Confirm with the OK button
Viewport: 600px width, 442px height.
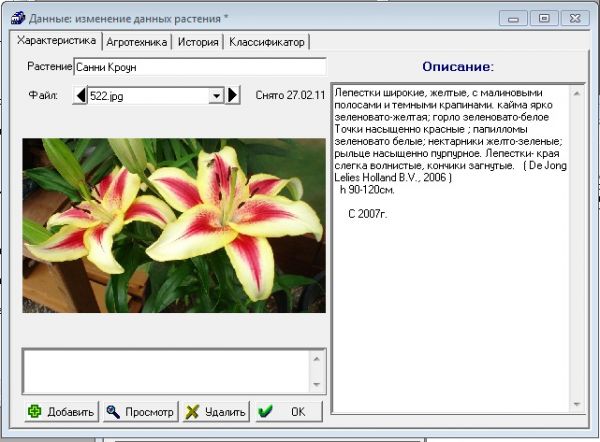[289, 412]
